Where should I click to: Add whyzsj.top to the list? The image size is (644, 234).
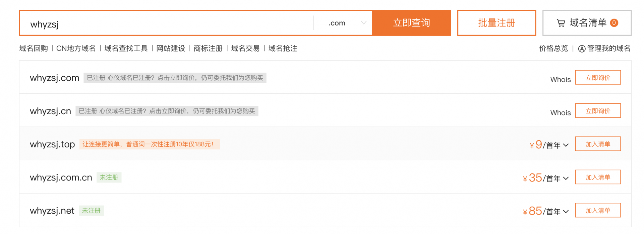pos(598,144)
